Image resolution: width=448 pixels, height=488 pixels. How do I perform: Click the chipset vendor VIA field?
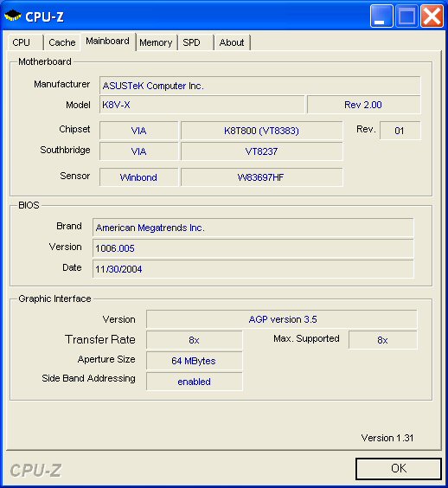(x=138, y=131)
